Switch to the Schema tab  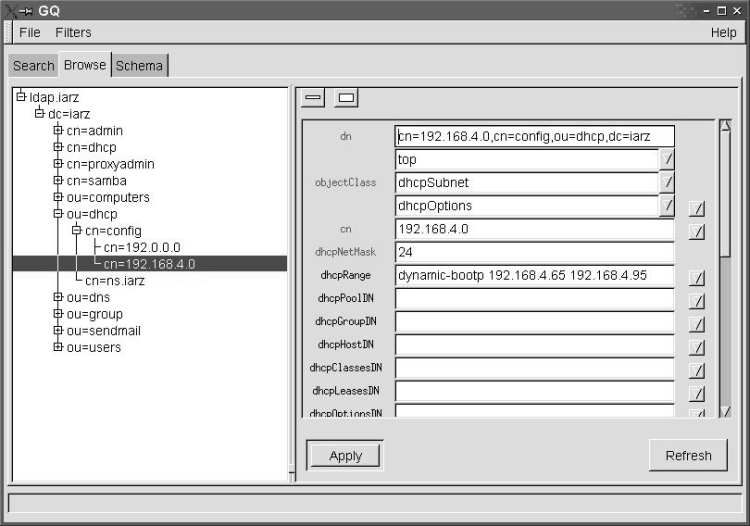pyautogui.click(x=139, y=66)
